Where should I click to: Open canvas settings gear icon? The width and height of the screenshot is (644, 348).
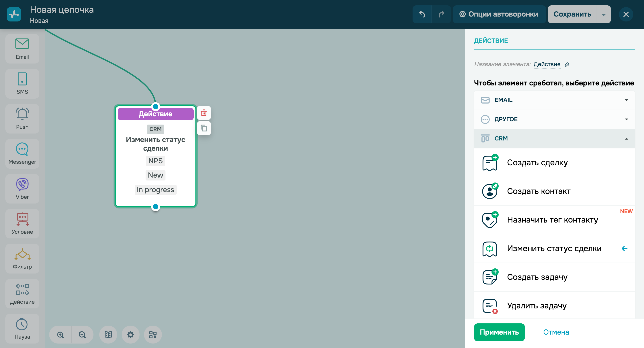pos(131,335)
